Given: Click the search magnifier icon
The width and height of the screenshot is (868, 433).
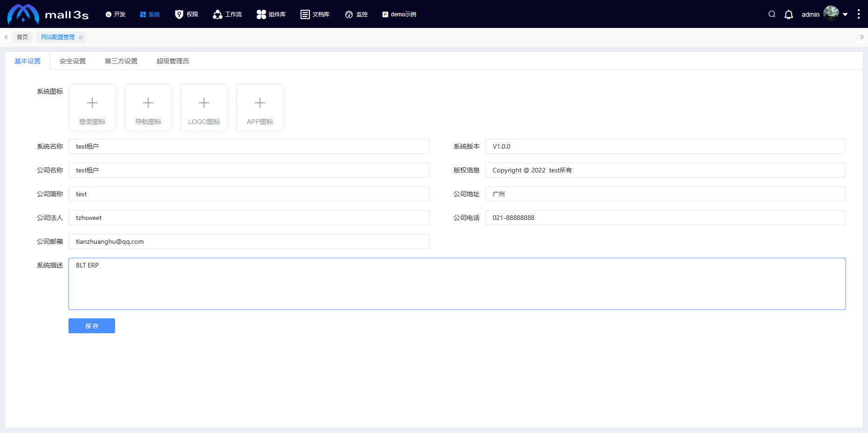Looking at the screenshot, I should (772, 14).
